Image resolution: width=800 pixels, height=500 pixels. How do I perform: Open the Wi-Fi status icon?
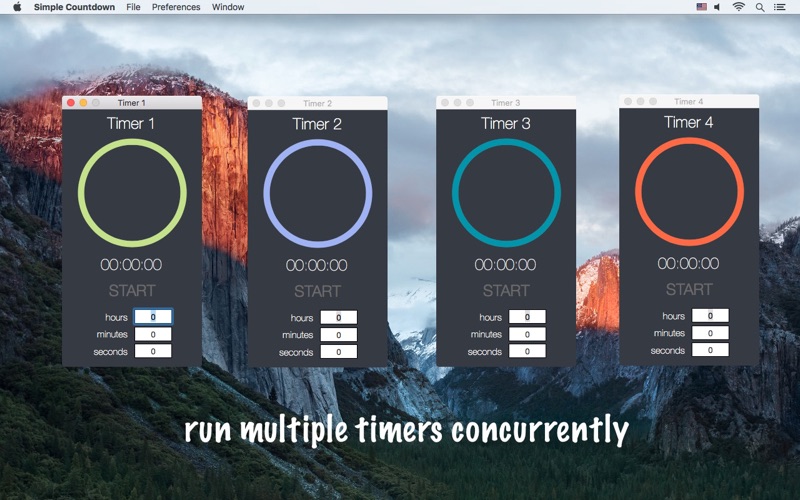coord(739,7)
